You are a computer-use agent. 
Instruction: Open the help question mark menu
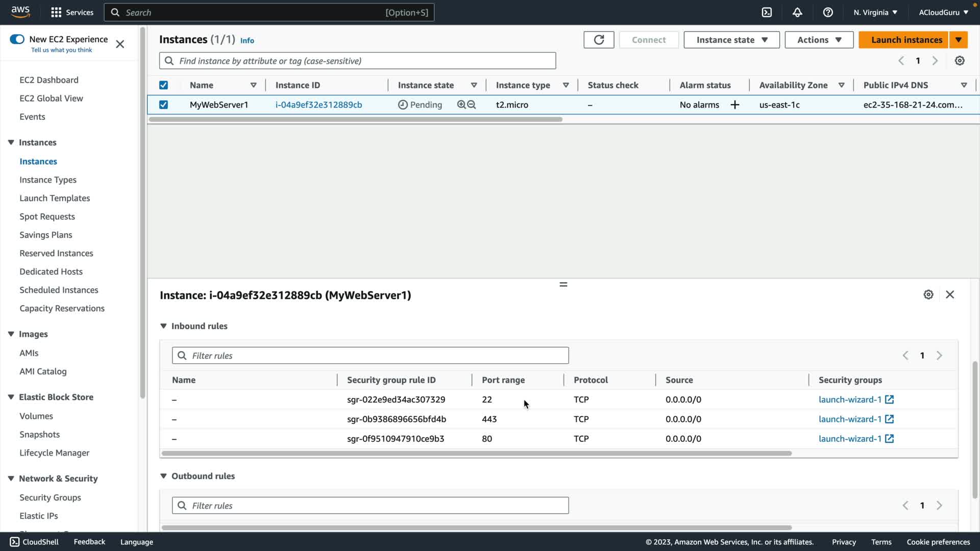(x=828, y=12)
